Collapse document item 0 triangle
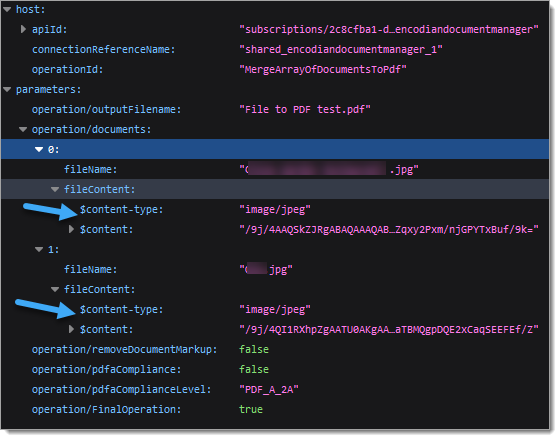Image resolution: width=560 pixels, height=440 pixels. coord(39,150)
